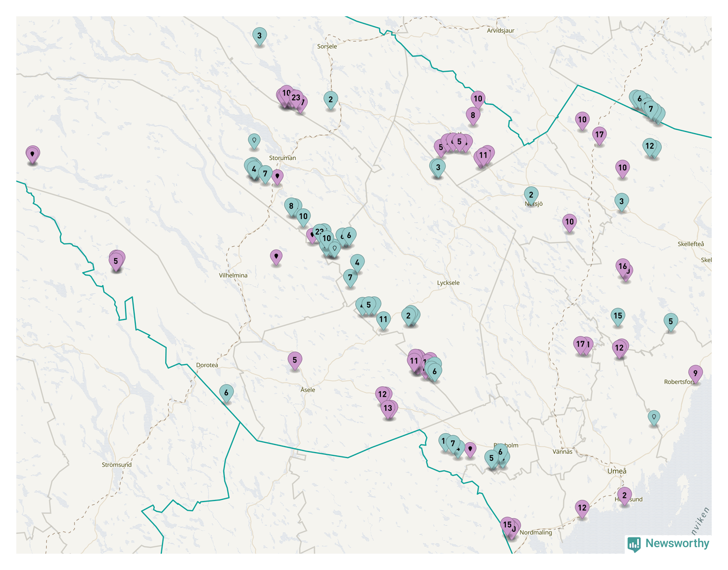The image size is (728, 570).
Task: Click teal 6 marker at Bjurholm
Action: click(x=500, y=453)
